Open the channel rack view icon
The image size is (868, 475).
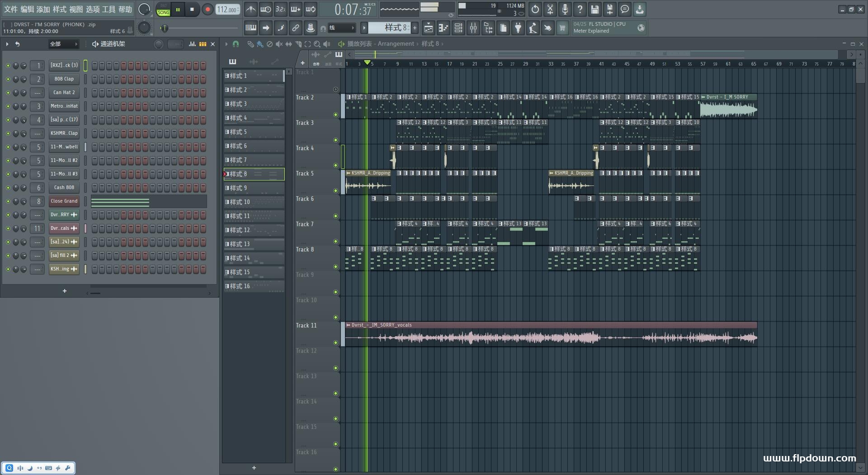tap(458, 28)
